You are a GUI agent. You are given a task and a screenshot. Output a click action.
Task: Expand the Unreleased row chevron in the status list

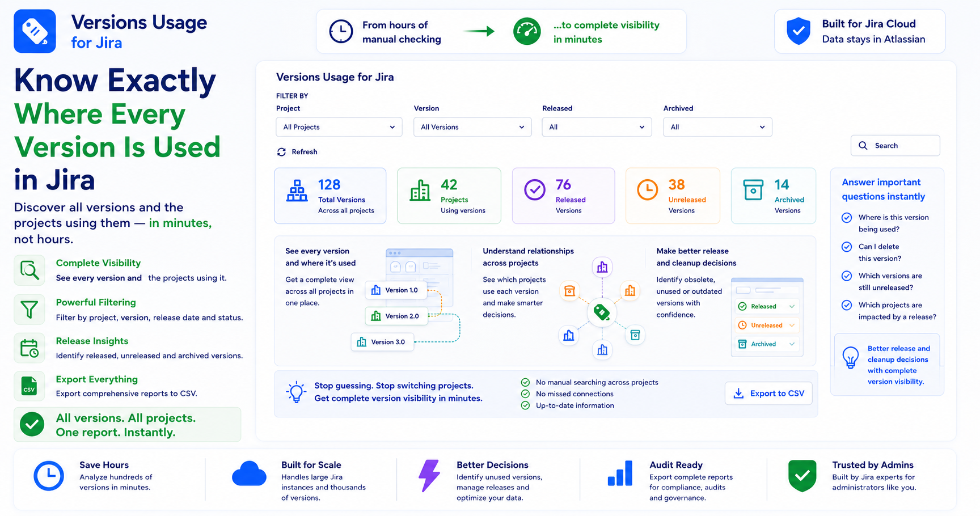pos(792,325)
